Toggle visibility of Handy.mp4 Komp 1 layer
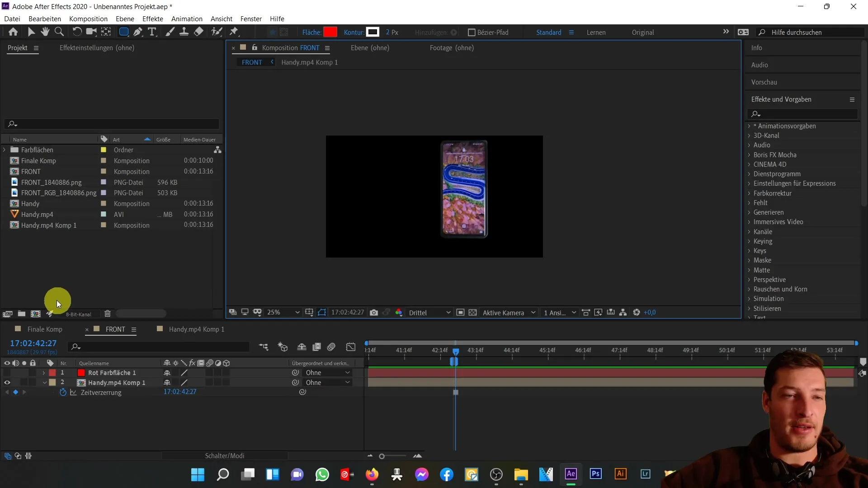868x488 pixels. click(7, 382)
